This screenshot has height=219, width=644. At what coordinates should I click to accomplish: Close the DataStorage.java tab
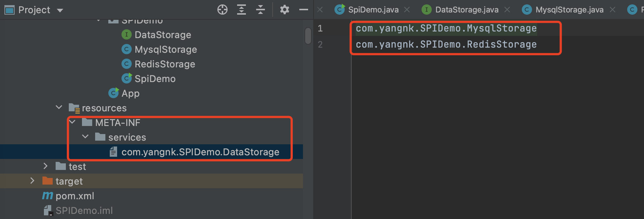[x=507, y=10]
